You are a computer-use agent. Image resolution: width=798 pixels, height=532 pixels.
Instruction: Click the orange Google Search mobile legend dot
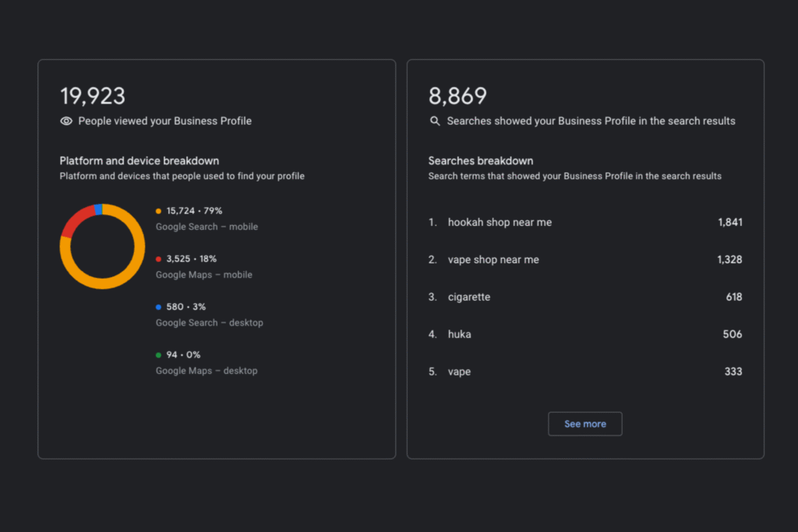click(x=159, y=211)
